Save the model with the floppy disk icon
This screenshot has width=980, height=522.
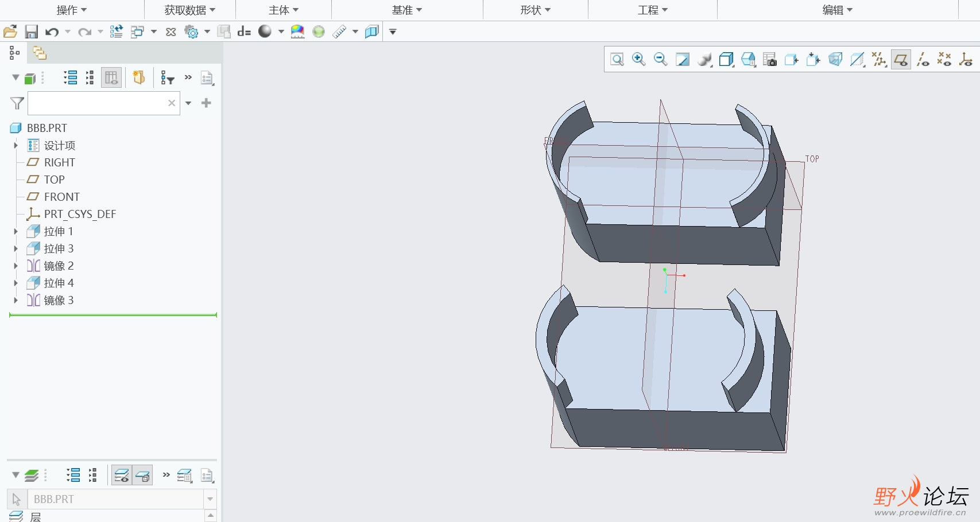point(31,32)
